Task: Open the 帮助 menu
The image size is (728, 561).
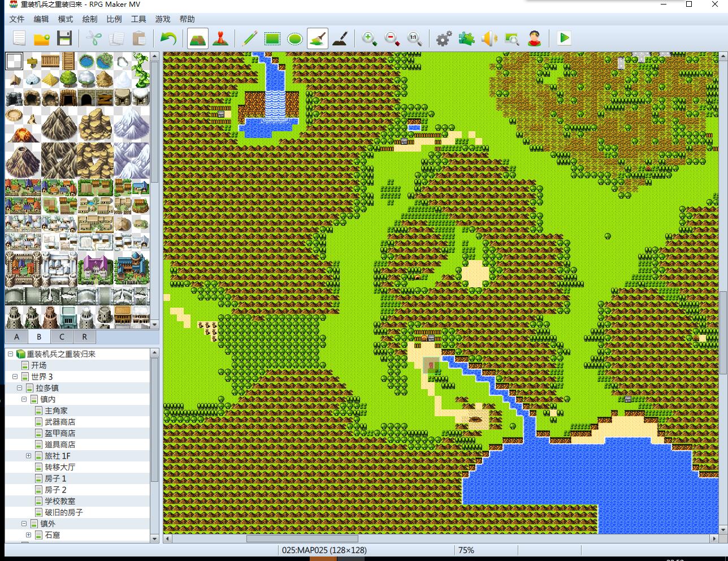Action: (x=187, y=19)
